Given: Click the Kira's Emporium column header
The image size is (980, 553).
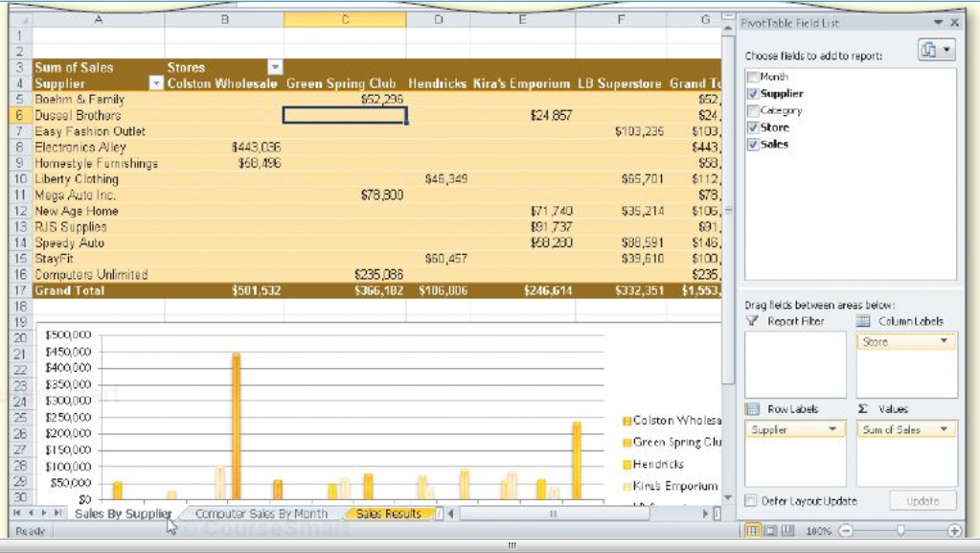Looking at the screenshot, I should point(522,83).
